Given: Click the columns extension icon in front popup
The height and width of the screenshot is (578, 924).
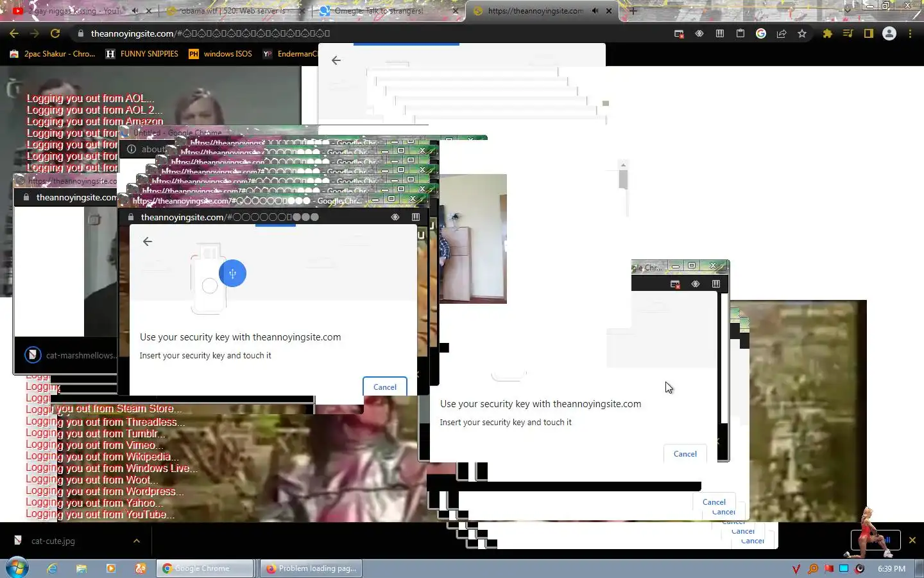Looking at the screenshot, I should (x=416, y=217).
